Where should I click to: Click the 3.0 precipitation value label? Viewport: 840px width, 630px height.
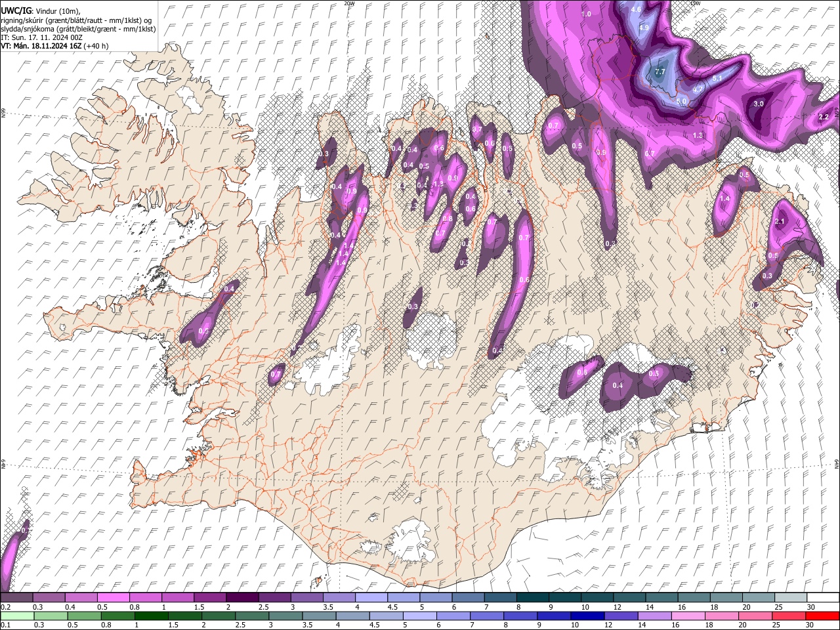pyautogui.click(x=759, y=104)
